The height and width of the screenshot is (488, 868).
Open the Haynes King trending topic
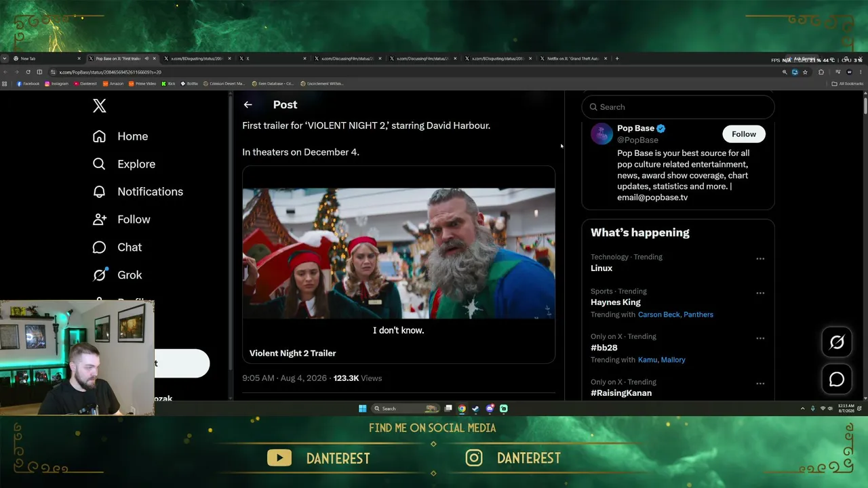tap(616, 302)
